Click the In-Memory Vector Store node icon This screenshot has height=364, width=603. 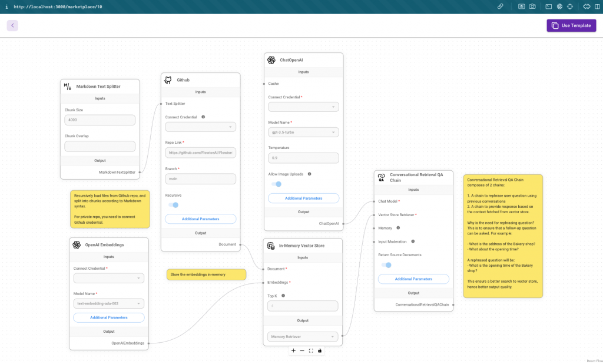271,246
